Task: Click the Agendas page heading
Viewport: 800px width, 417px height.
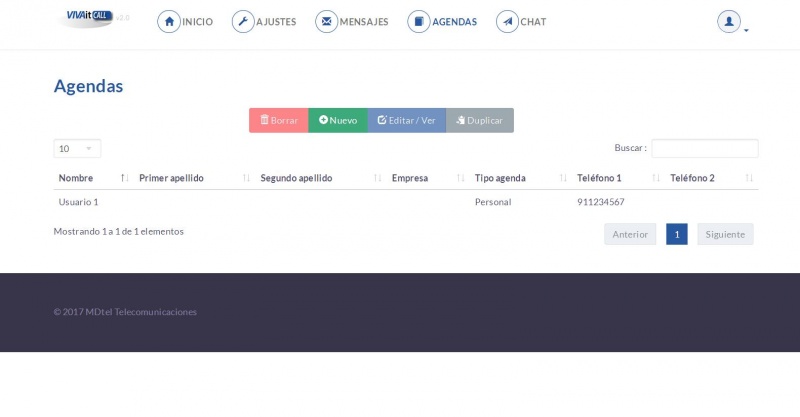Action: click(x=88, y=86)
